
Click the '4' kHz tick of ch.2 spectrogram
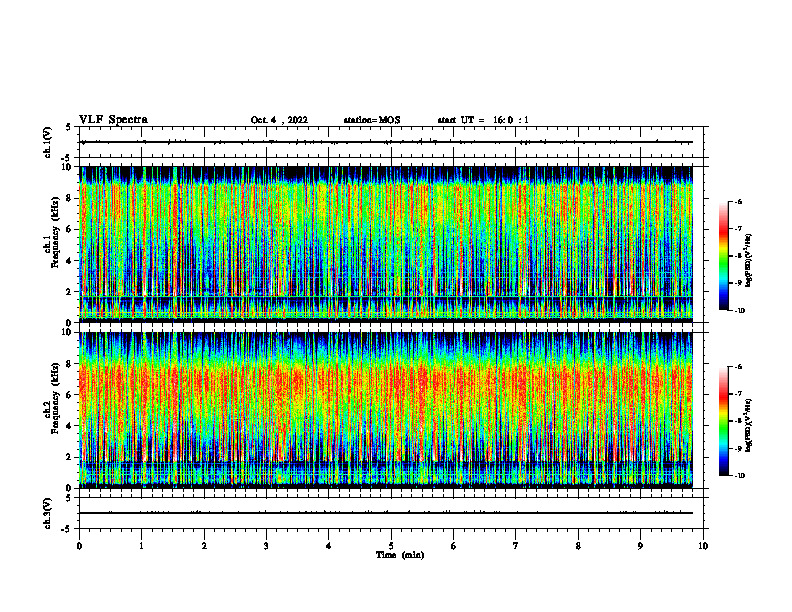70,426
